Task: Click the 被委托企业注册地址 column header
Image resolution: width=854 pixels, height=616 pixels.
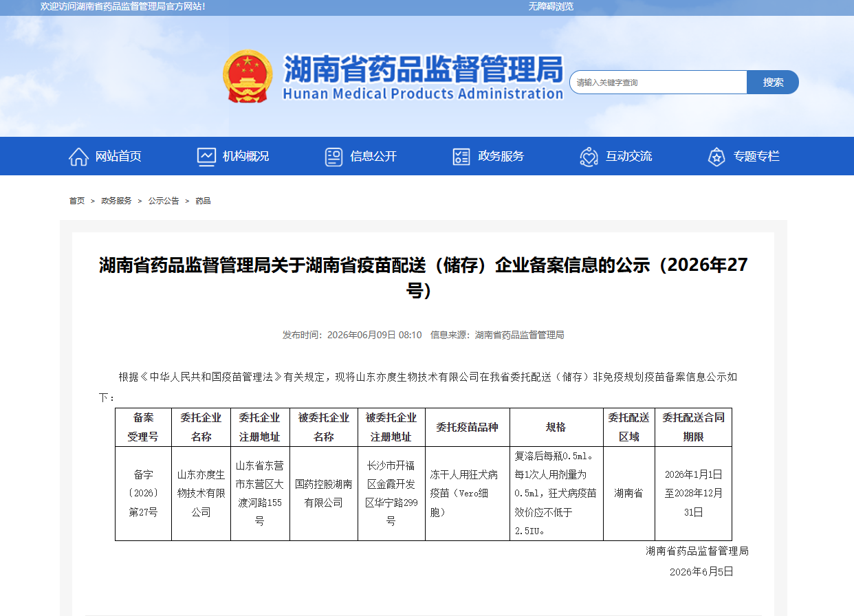Action: [x=391, y=427]
